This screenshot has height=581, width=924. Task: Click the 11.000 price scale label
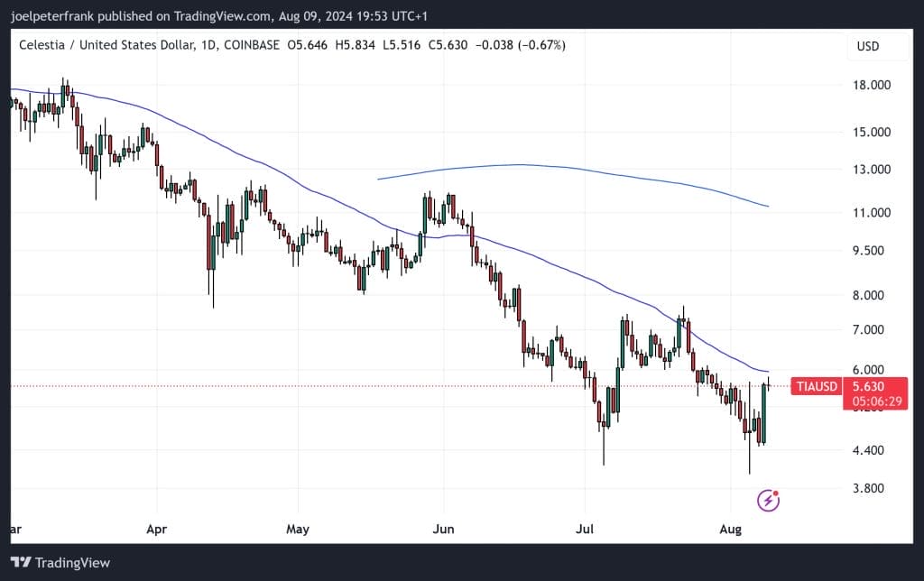(871, 213)
